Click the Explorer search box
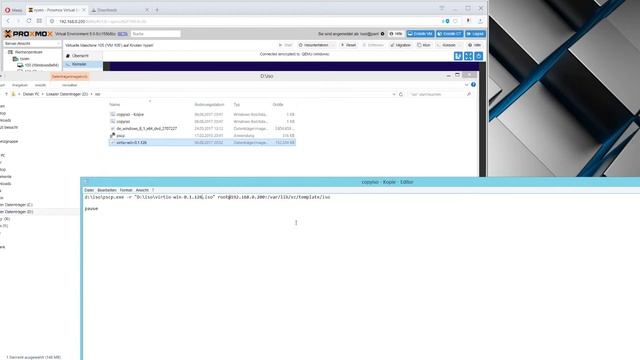Viewport: 640px width, 360px height. click(x=440, y=94)
